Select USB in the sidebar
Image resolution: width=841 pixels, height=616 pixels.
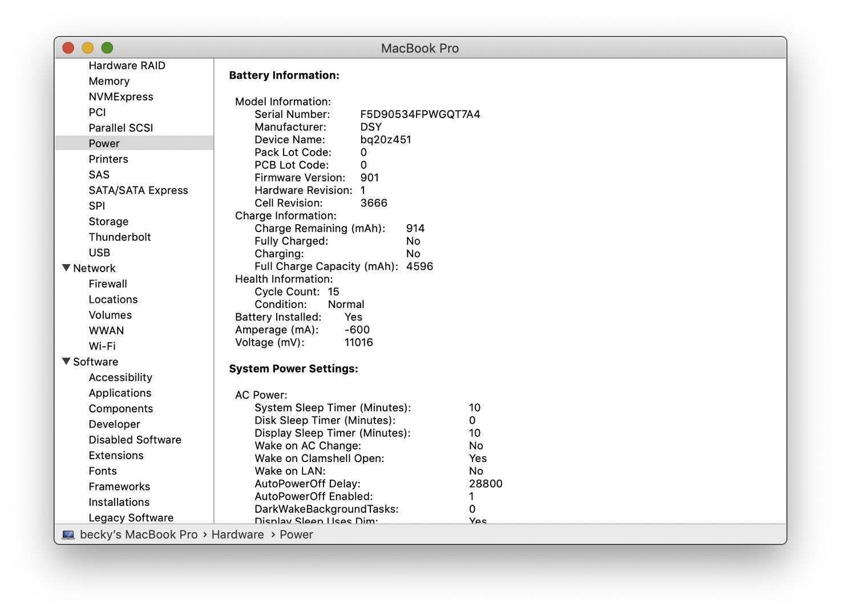(99, 253)
